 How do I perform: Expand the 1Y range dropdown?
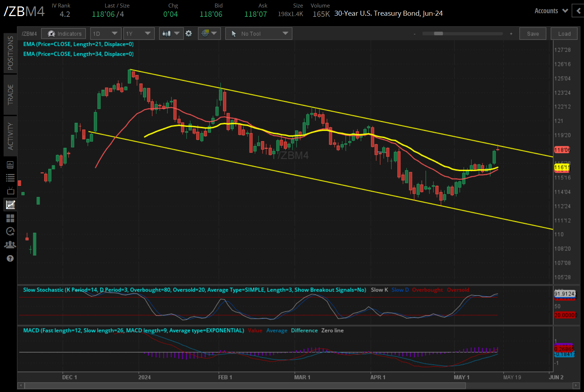139,33
